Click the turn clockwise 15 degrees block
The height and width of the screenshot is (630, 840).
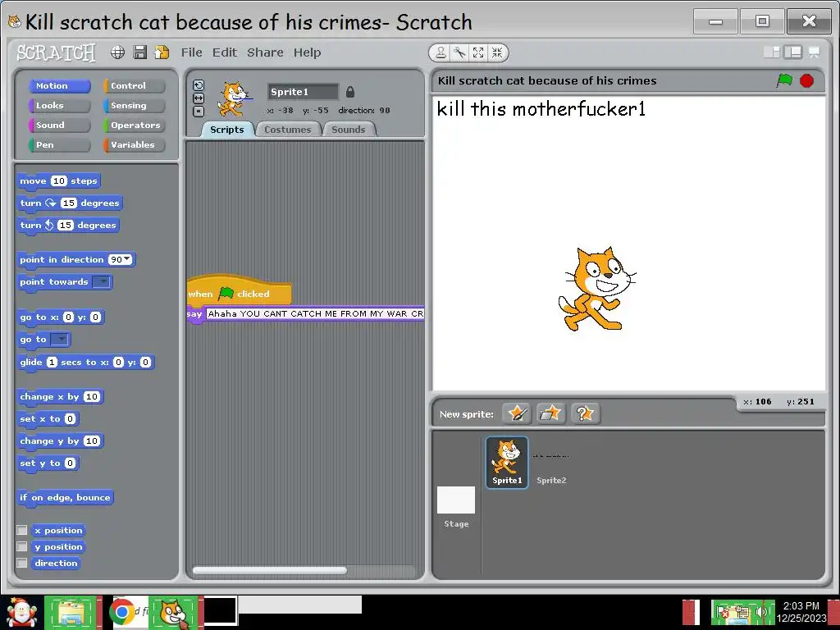point(71,203)
